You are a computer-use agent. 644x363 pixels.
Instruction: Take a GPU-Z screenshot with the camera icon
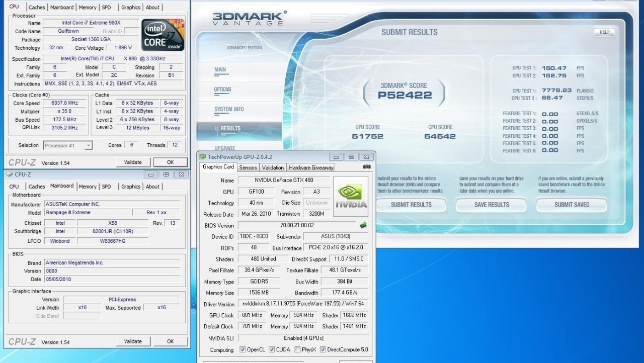[367, 167]
